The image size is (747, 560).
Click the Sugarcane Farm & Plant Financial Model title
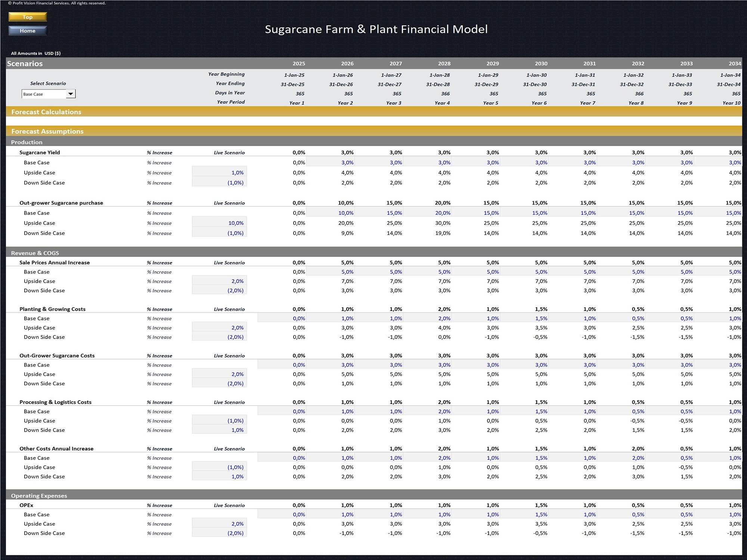(x=376, y=29)
